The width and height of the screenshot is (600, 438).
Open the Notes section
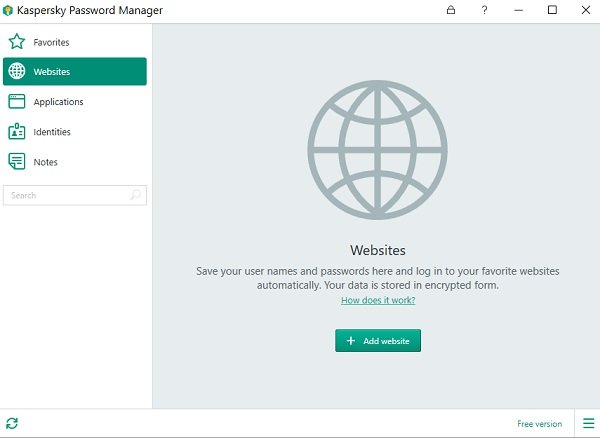click(x=75, y=161)
